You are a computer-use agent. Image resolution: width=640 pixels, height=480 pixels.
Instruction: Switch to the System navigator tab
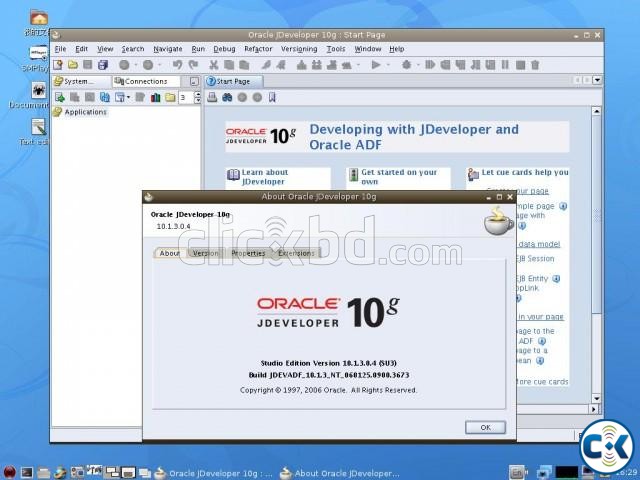81,81
